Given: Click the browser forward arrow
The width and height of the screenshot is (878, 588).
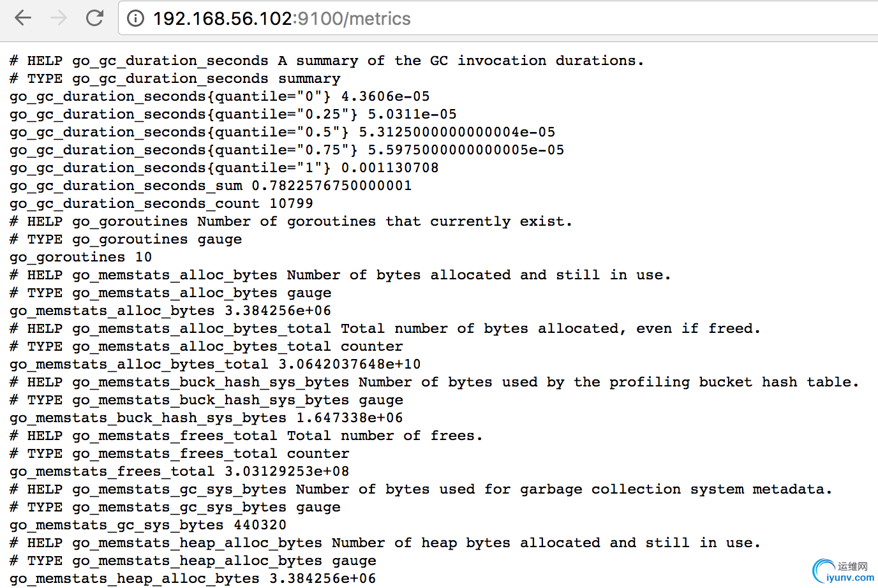Looking at the screenshot, I should pyautogui.click(x=59, y=18).
